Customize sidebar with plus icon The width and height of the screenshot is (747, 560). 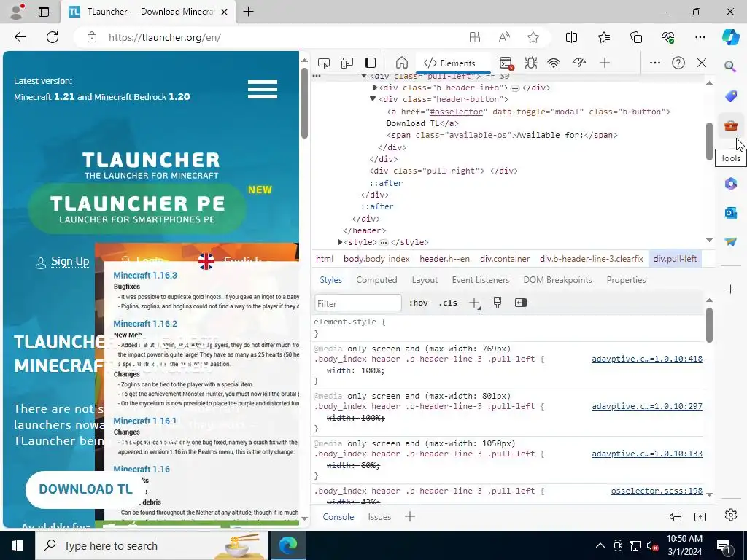tap(730, 289)
